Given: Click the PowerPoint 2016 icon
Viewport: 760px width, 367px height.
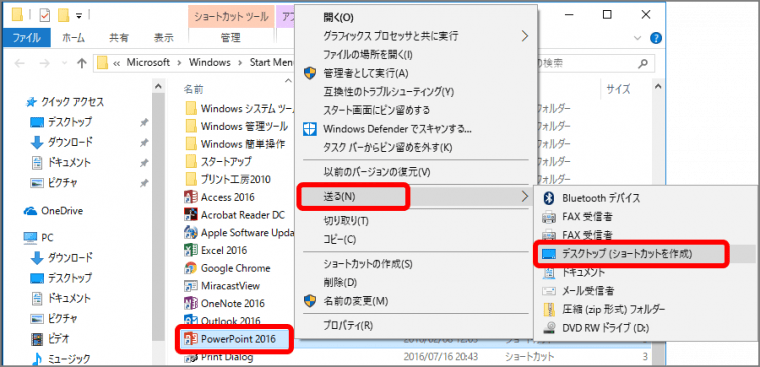Looking at the screenshot, I should click(191, 339).
